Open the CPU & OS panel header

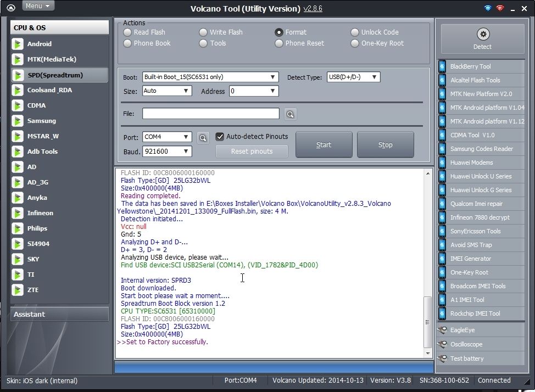click(59, 27)
